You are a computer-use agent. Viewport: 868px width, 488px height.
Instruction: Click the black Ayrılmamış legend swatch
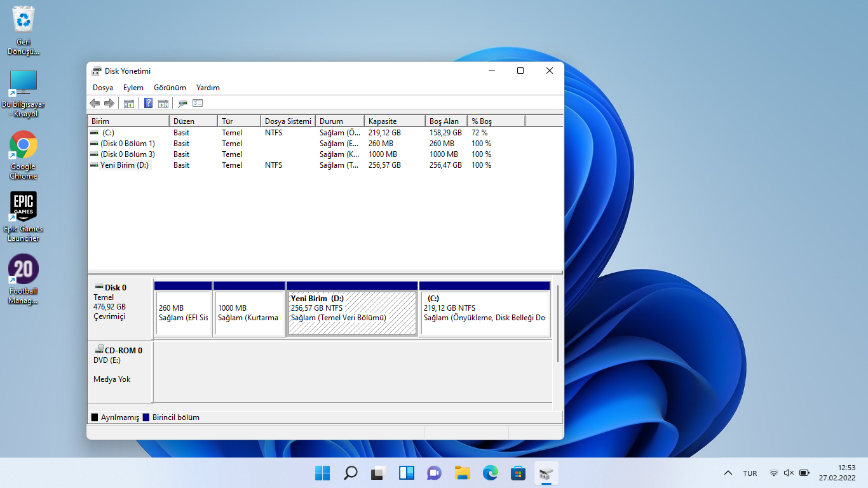[x=95, y=417]
